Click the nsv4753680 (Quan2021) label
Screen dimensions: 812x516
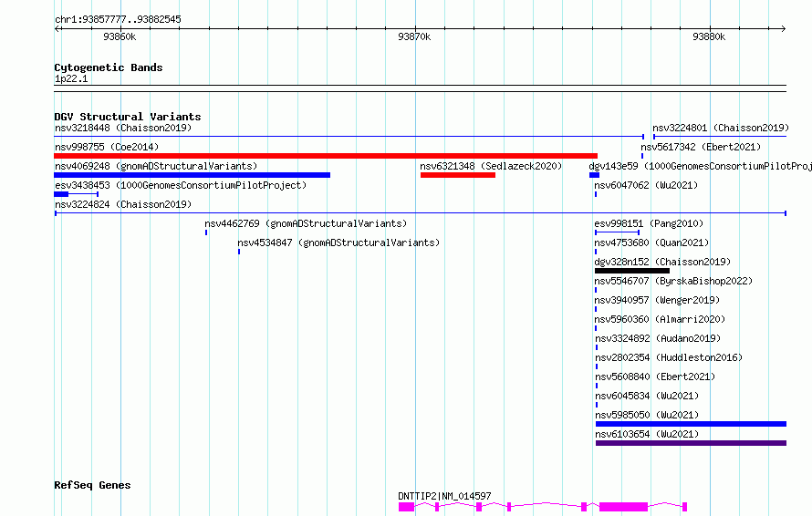click(x=651, y=243)
